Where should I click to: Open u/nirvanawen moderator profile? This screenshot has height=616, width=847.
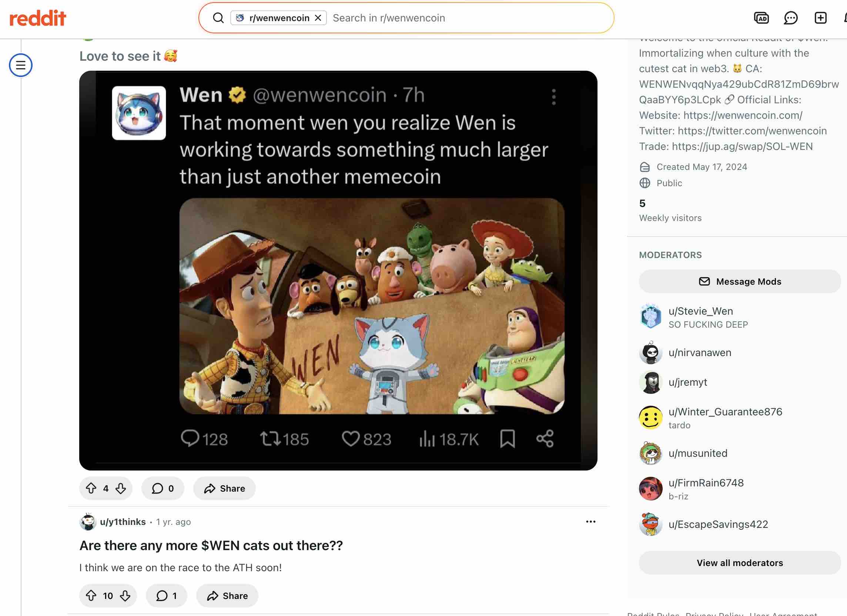700,353
